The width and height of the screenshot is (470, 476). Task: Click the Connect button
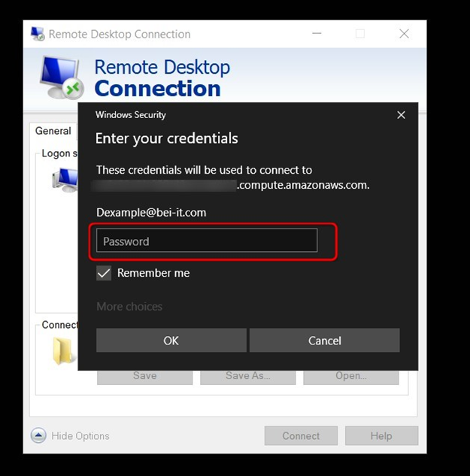[x=301, y=435]
